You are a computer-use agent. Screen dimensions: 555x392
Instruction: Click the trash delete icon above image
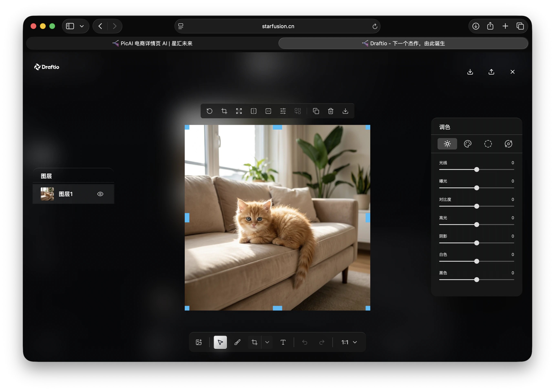pos(331,111)
